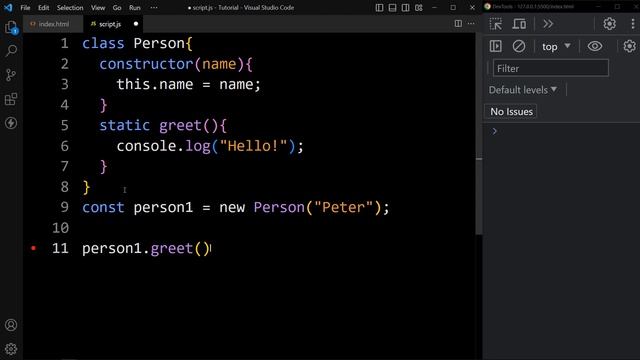This screenshot has height=360, width=640.
Task: Toggle the secondary side bar layout icon
Action: pos(405,7)
